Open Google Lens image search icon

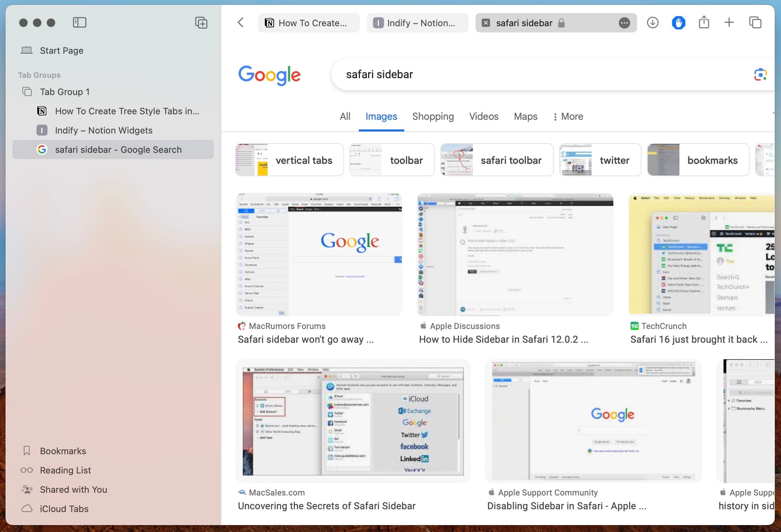tap(760, 75)
